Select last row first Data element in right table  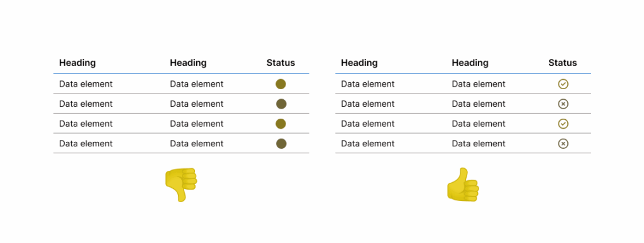367,143
